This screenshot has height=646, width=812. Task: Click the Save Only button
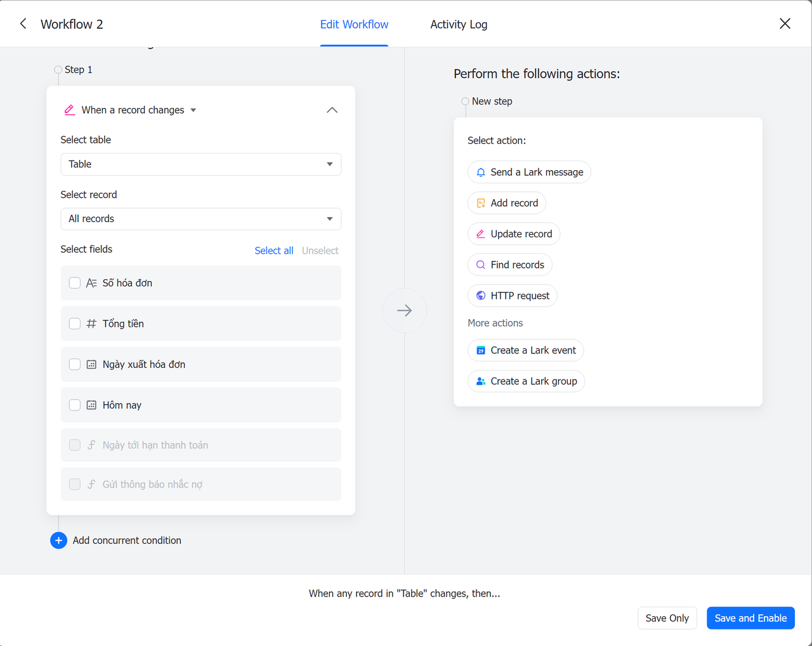667,618
